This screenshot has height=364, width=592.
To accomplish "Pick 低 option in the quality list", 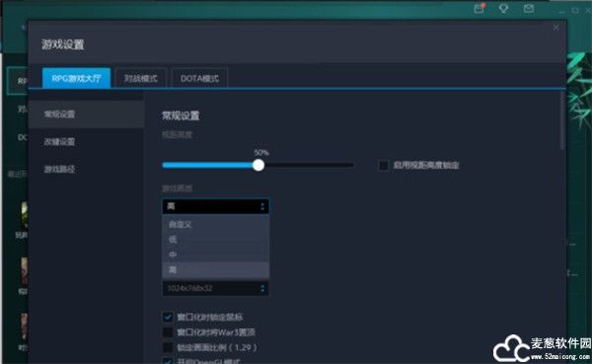I will tap(215, 240).
